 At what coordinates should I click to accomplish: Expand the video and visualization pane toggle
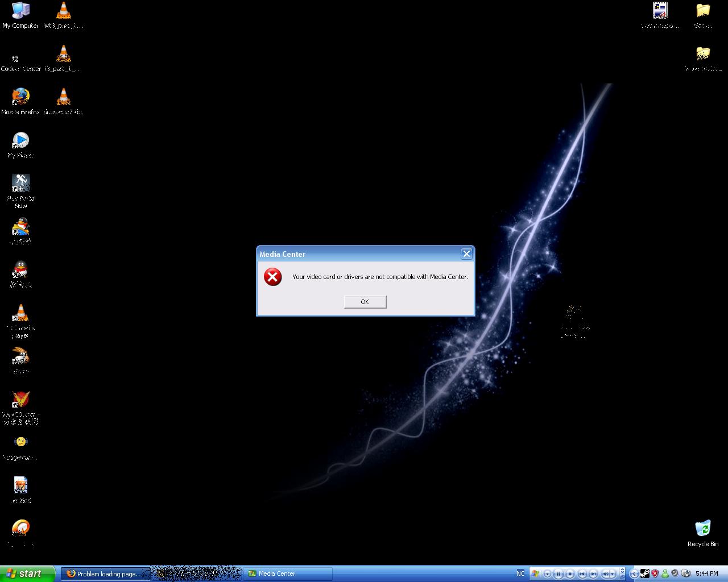[x=622, y=571]
